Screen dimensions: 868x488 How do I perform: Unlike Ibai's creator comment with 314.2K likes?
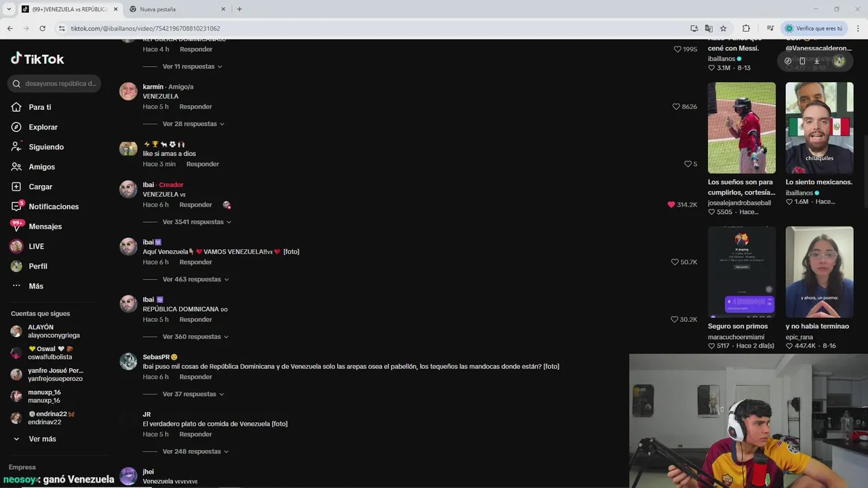point(671,205)
